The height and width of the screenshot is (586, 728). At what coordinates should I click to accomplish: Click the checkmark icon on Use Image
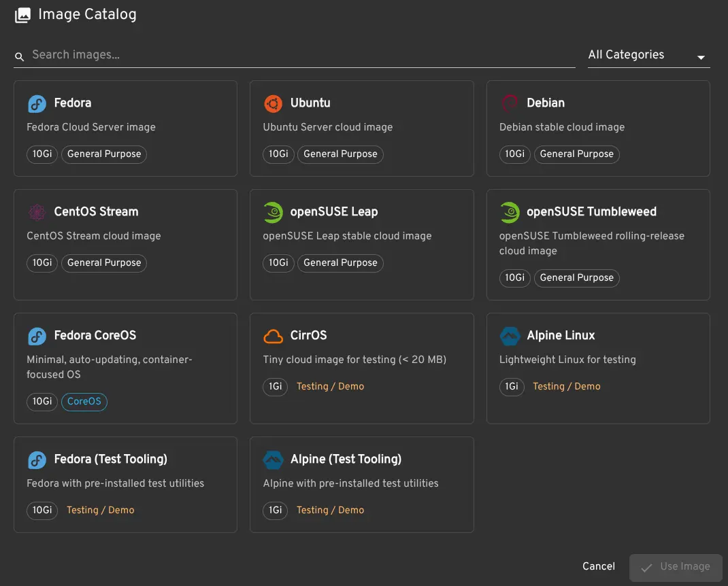coord(646,568)
